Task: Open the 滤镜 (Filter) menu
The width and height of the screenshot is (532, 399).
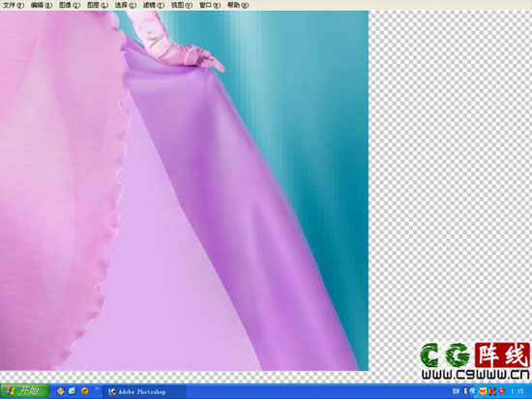Action: [154, 5]
